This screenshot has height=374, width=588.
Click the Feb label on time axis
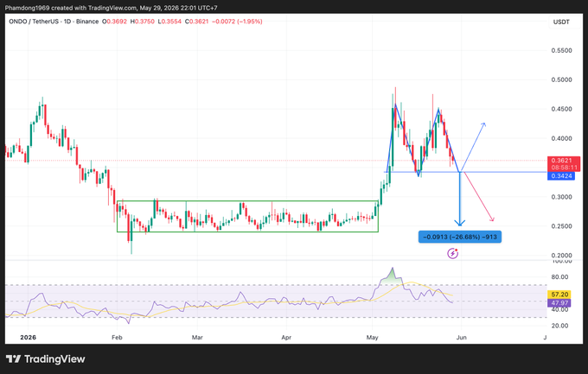pyautogui.click(x=117, y=337)
